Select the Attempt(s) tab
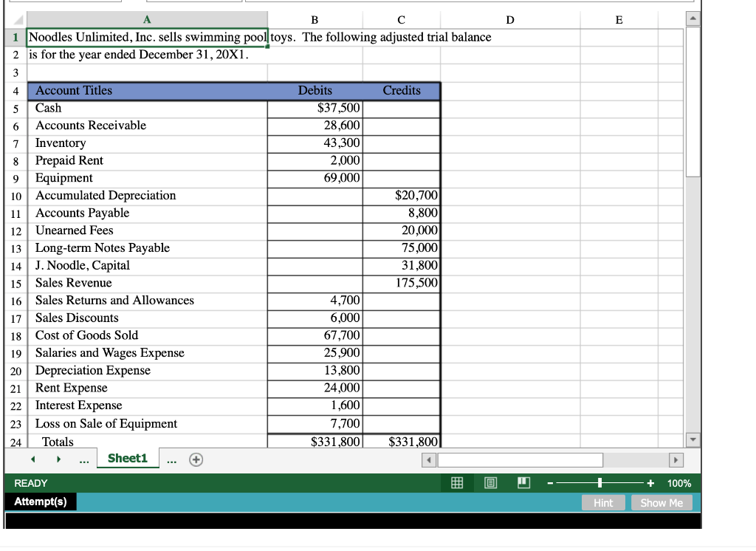 (x=38, y=502)
